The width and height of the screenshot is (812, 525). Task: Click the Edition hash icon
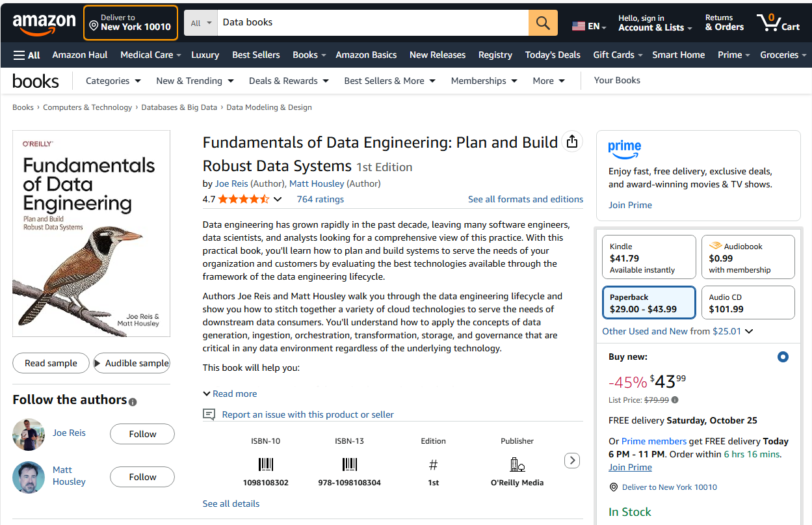434,464
